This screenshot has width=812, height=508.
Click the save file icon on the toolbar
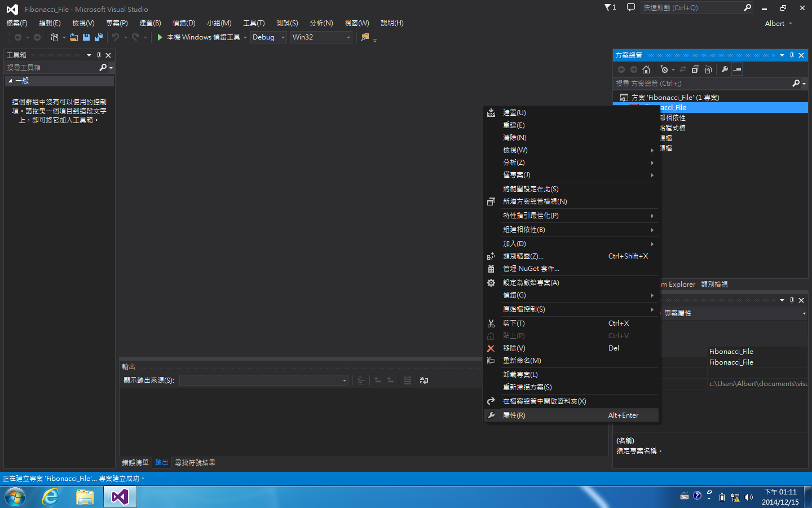pyautogui.click(x=86, y=37)
